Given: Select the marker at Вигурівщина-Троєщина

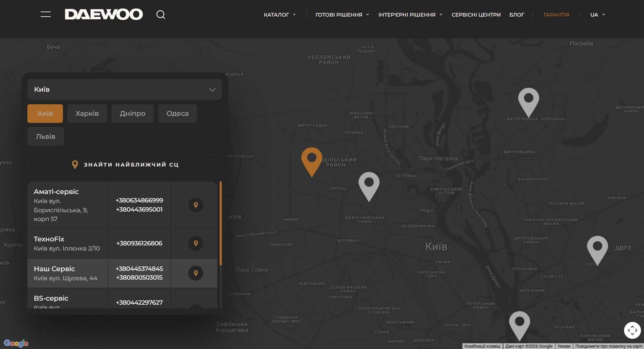Looking at the screenshot, I should point(529,103).
